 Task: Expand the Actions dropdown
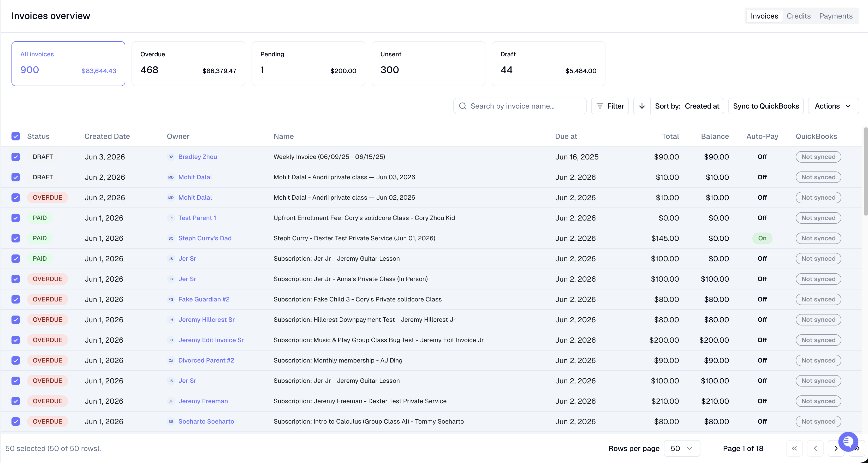pyautogui.click(x=833, y=106)
